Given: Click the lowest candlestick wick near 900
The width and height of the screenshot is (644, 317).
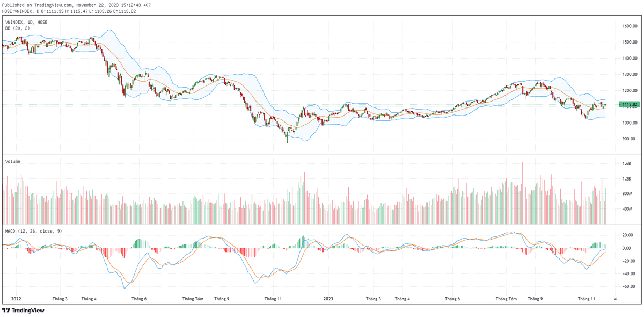Looking at the screenshot, I should pyautogui.click(x=287, y=141).
